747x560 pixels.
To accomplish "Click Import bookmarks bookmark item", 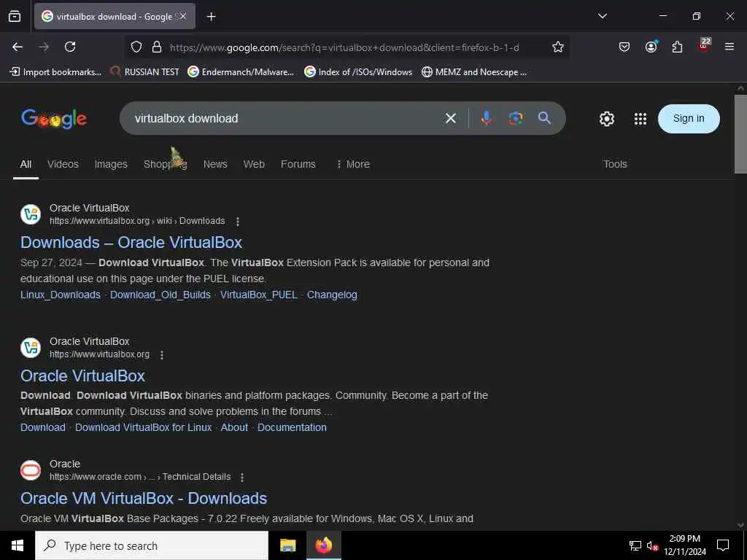I will tap(55, 72).
